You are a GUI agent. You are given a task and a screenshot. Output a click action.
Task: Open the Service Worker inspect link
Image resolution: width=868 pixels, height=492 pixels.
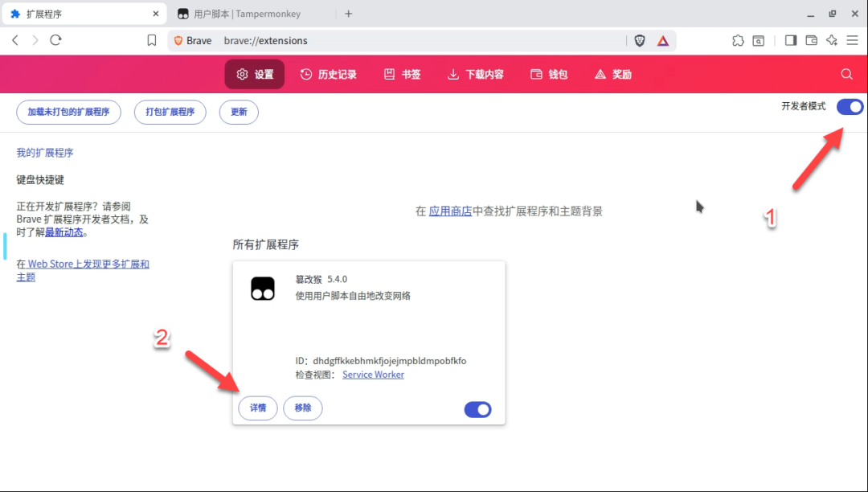click(373, 375)
